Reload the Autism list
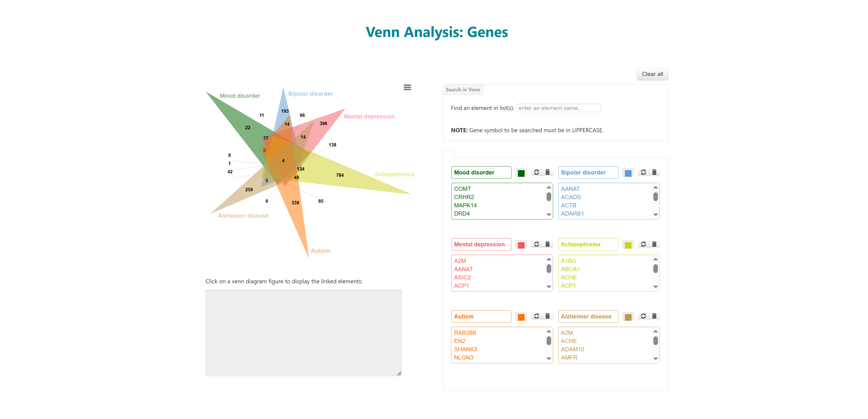 coord(537,316)
